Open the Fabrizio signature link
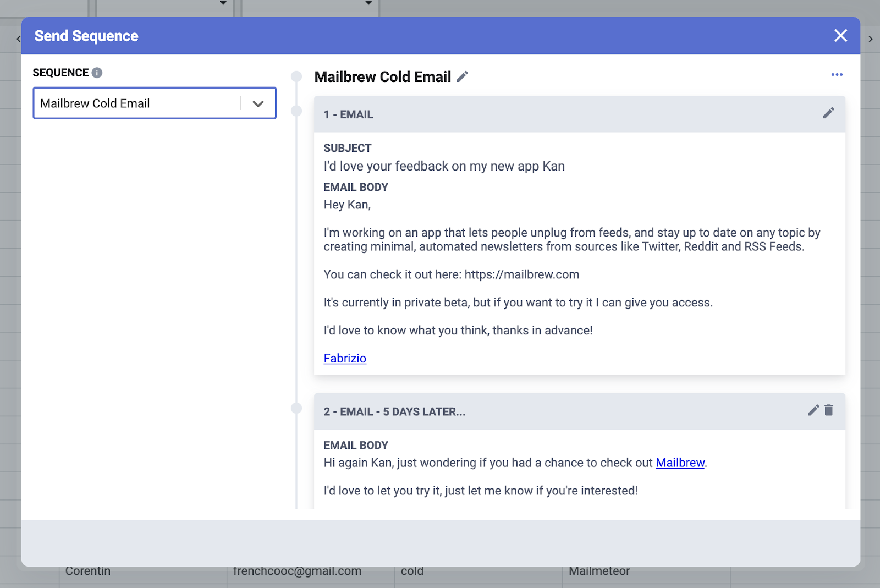 click(345, 359)
